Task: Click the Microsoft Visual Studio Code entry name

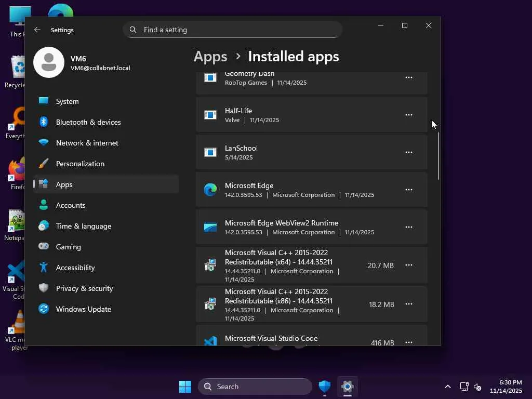Action: click(x=271, y=338)
